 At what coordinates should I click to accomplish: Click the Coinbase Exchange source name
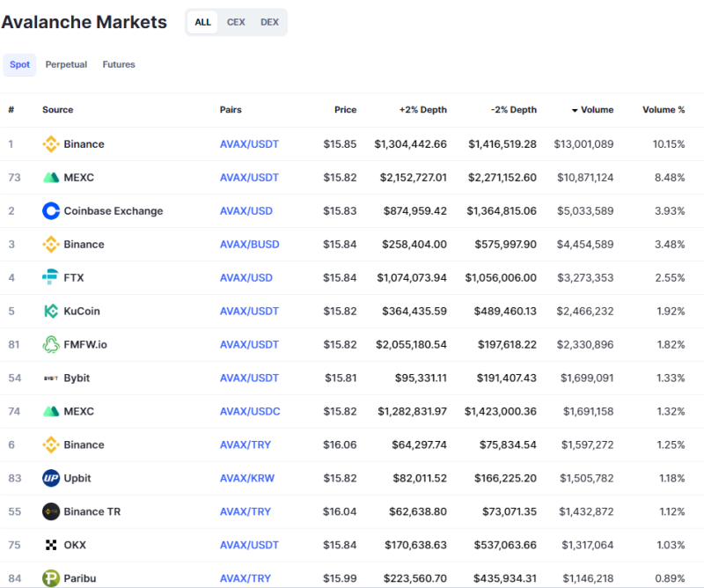(x=114, y=210)
